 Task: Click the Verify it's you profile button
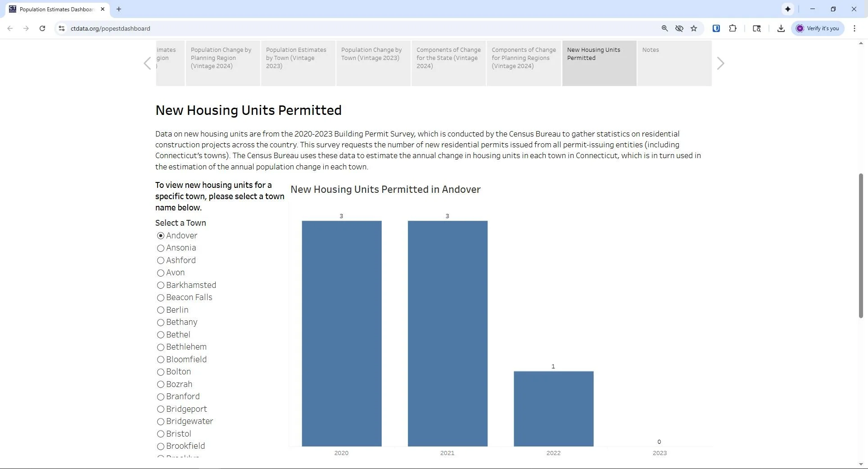click(x=818, y=28)
